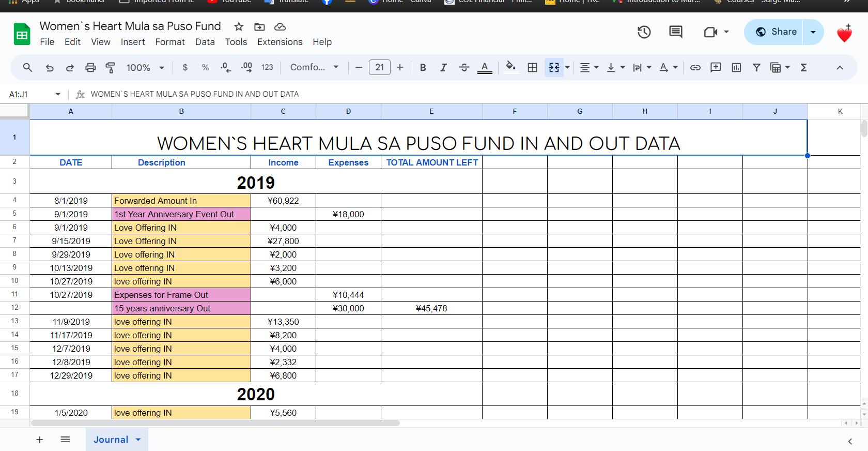868x451 pixels.
Task: Toggle strikethrough formatting
Action: [x=464, y=67]
